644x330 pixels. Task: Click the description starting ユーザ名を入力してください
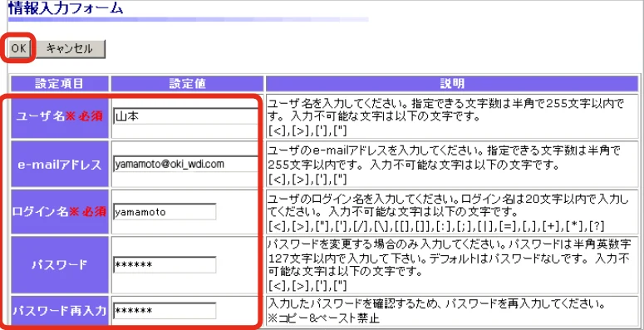pyautogui.click(x=445, y=116)
